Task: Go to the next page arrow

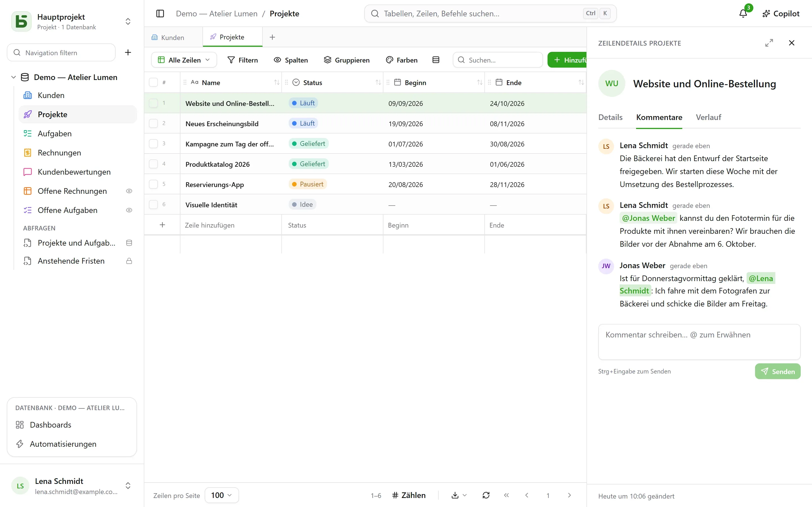Action: coord(570,495)
